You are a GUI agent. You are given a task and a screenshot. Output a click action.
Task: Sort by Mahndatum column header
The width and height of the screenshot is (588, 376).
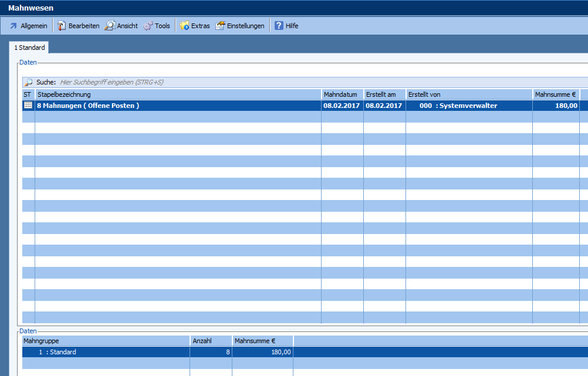coord(342,94)
